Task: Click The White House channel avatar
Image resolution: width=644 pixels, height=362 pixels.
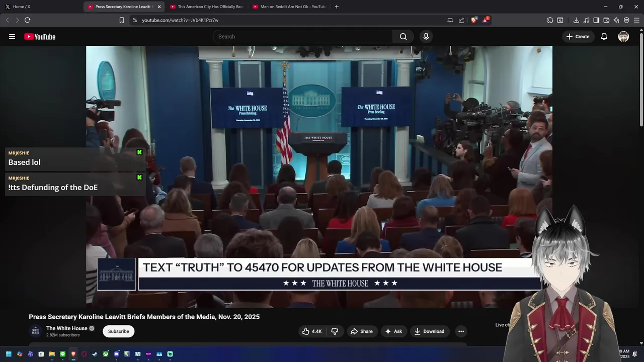Action: click(x=36, y=331)
